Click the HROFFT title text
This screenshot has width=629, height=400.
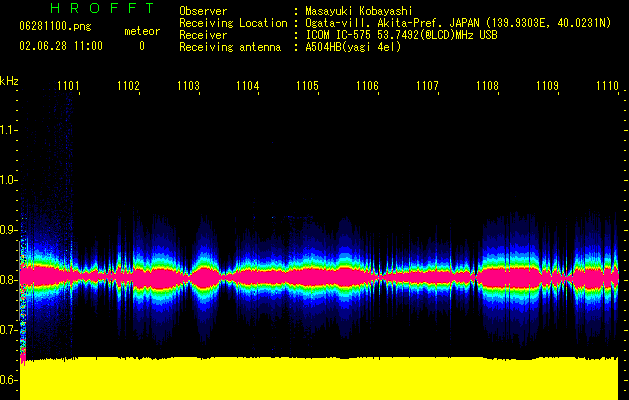pos(103,8)
